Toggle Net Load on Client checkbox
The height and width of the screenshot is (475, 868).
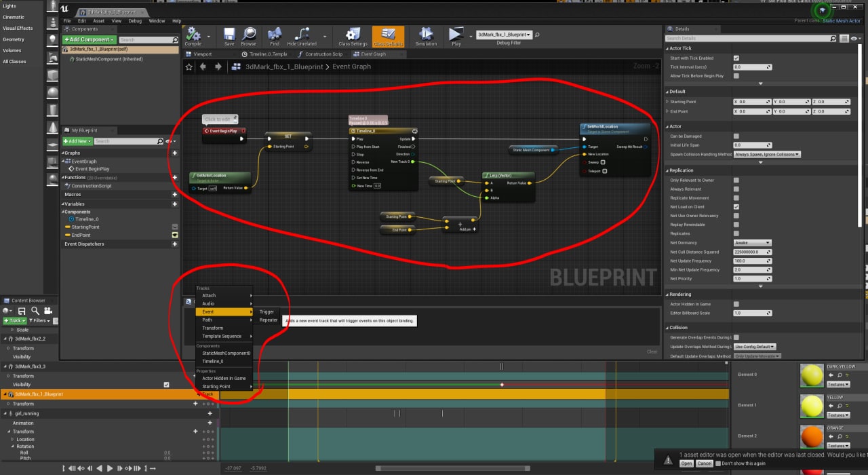(736, 207)
